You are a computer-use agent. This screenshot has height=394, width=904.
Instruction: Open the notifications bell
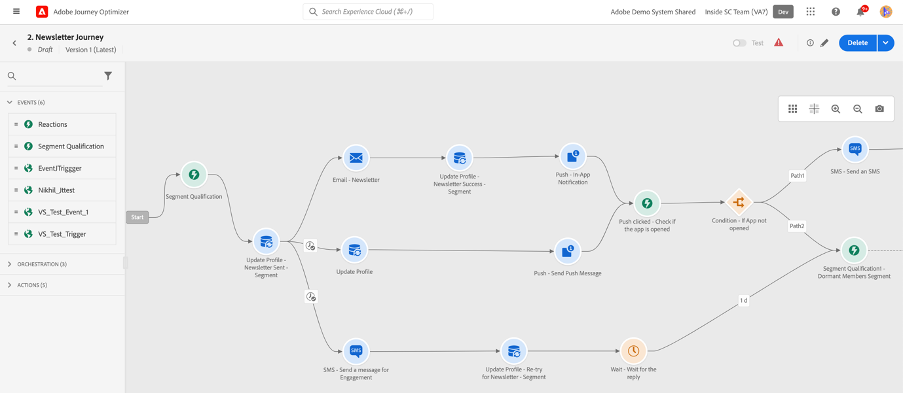pyautogui.click(x=861, y=12)
